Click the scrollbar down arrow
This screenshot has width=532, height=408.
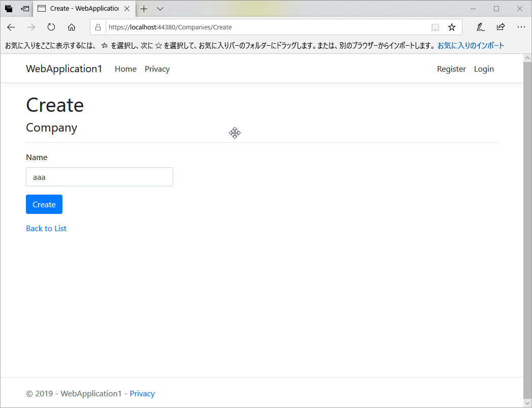click(527, 403)
